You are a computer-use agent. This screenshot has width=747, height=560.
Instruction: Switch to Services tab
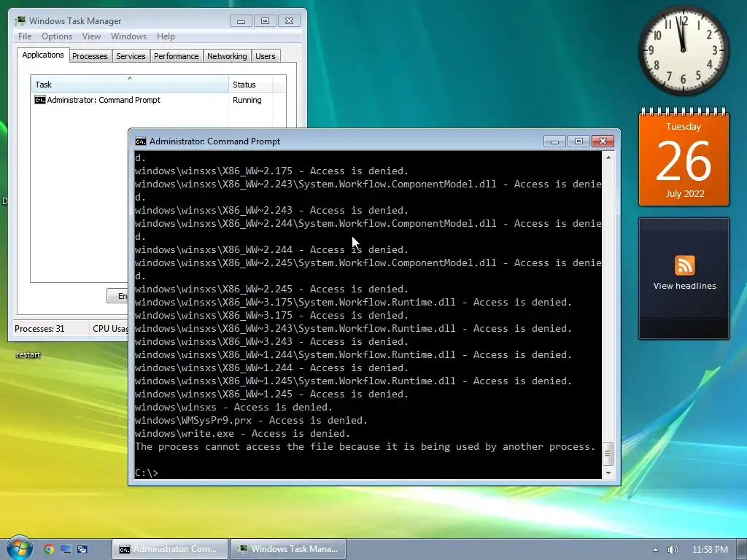pyautogui.click(x=131, y=56)
